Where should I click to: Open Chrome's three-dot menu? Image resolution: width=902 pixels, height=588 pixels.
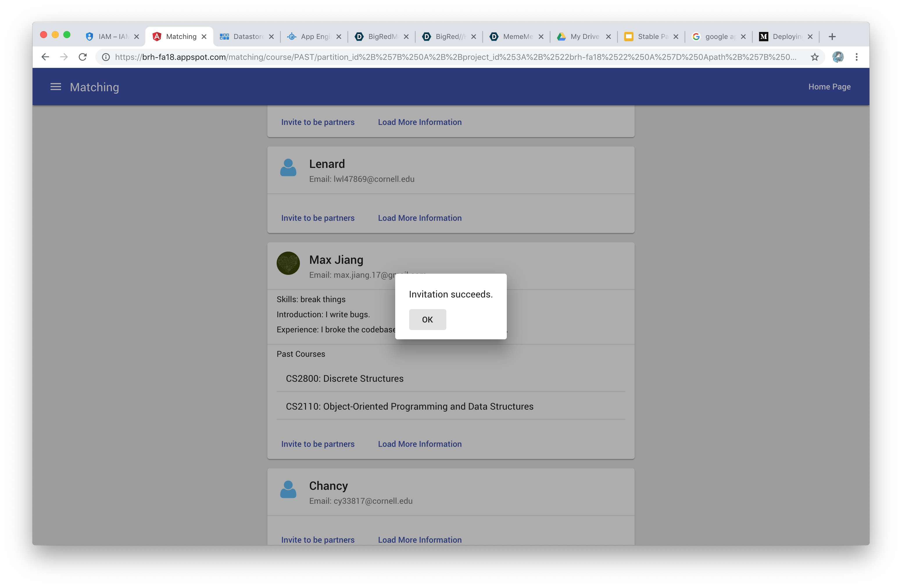(856, 57)
